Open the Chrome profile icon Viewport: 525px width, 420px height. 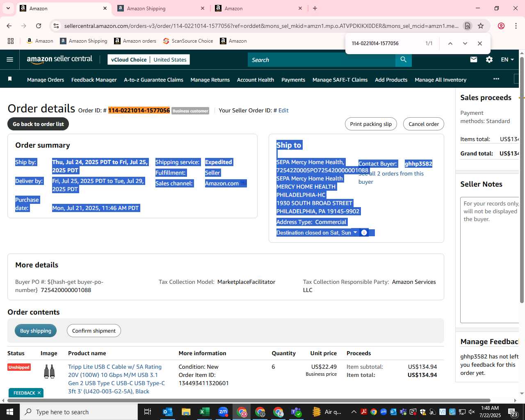pyautogui.click(x=501, y=26)
